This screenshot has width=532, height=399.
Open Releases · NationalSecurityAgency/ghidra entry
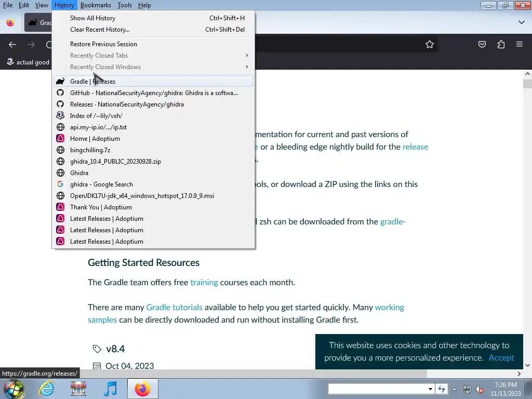coord(153,104)
